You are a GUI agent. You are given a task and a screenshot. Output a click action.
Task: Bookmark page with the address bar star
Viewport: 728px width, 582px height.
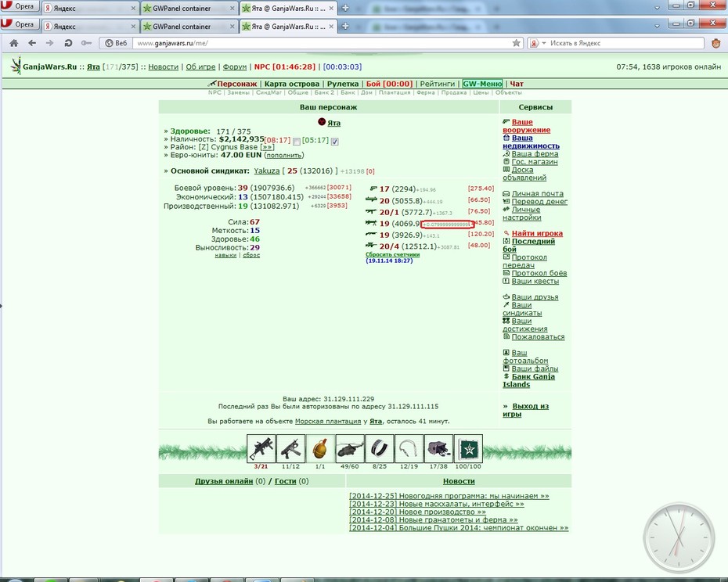(517, 43)
